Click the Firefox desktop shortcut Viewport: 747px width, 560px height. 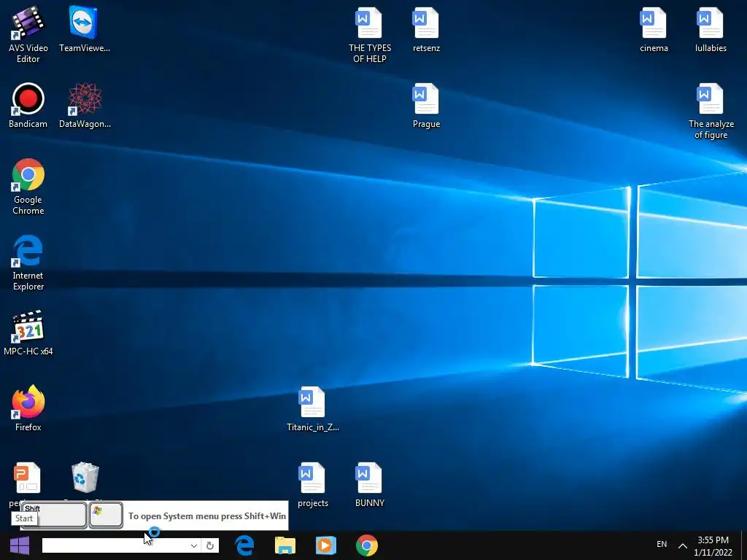click(x=28, y=408)
